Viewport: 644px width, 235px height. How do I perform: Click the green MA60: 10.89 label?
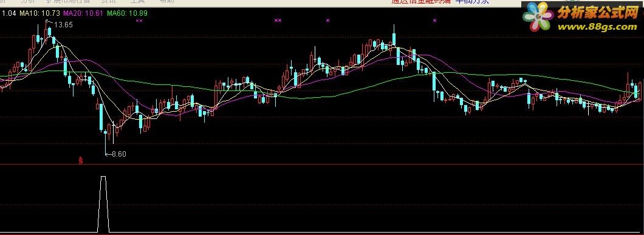coord(127,13)
